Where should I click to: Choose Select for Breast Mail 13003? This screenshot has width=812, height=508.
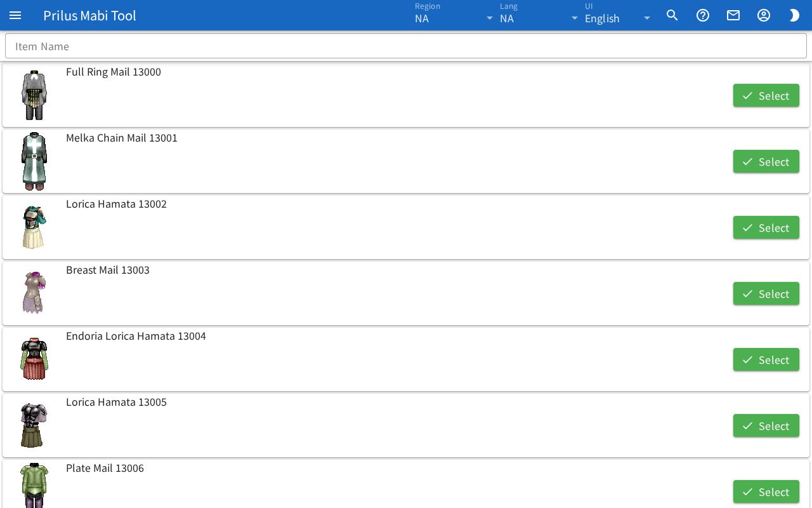[766, 293]
